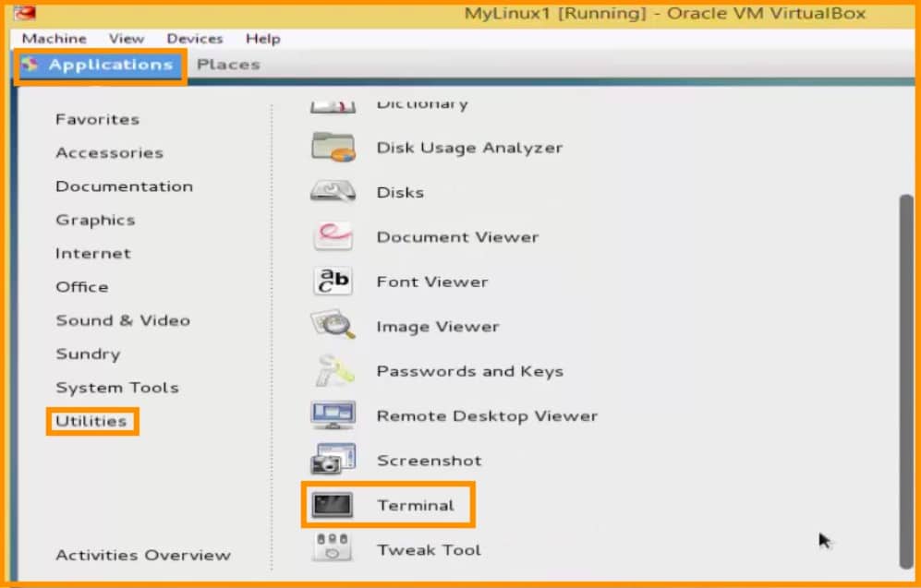This screenshot has height=588, width=921.
Task: Click the Screenshot camera icon
Action: 333,460
